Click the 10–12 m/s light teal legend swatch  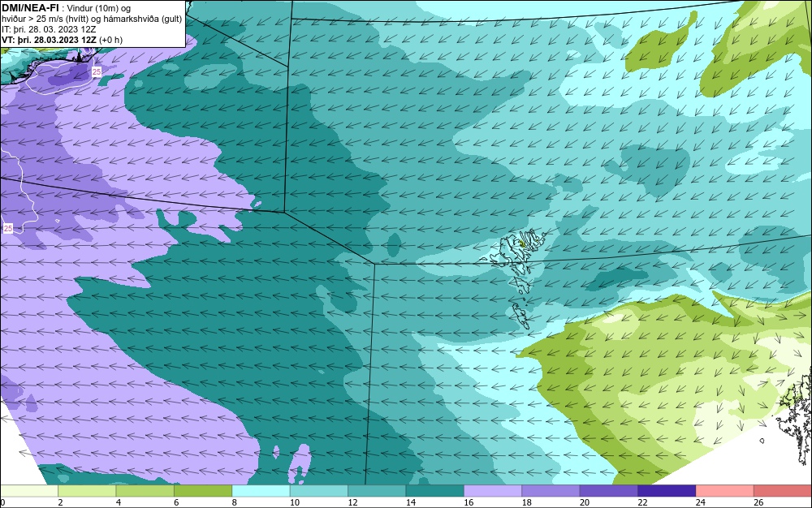click(x=319, y=491)
